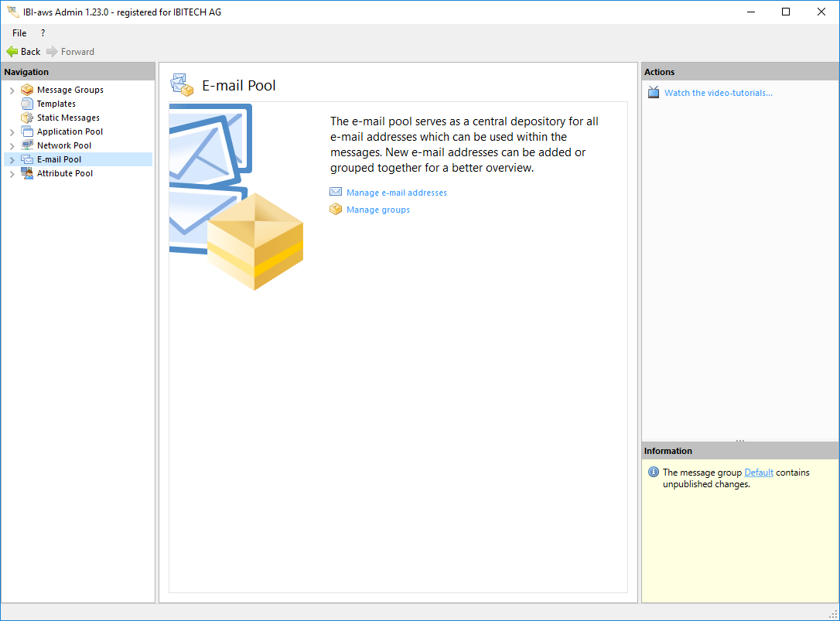Go Back using the toolbar button
This screenshot has height=621, width=840.
23,52
